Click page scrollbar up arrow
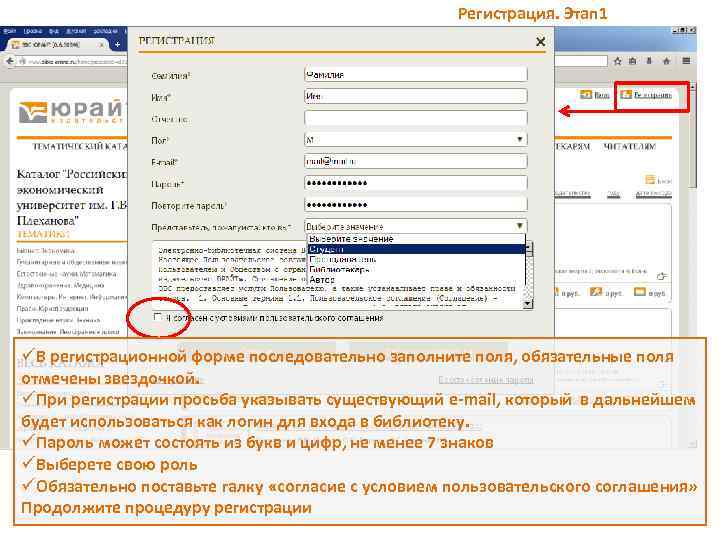720x540 pixels. [693, 86]
